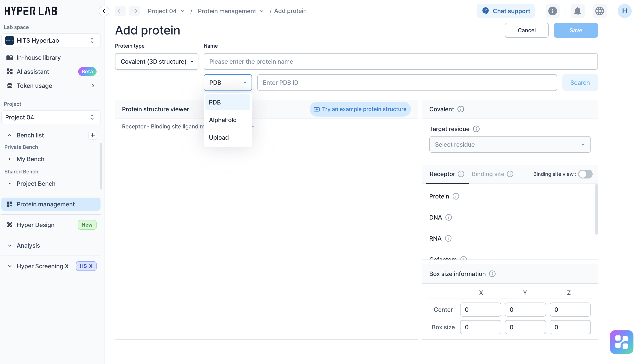
Task: Open the Select residue dropdown
Action: pos(510,144)
